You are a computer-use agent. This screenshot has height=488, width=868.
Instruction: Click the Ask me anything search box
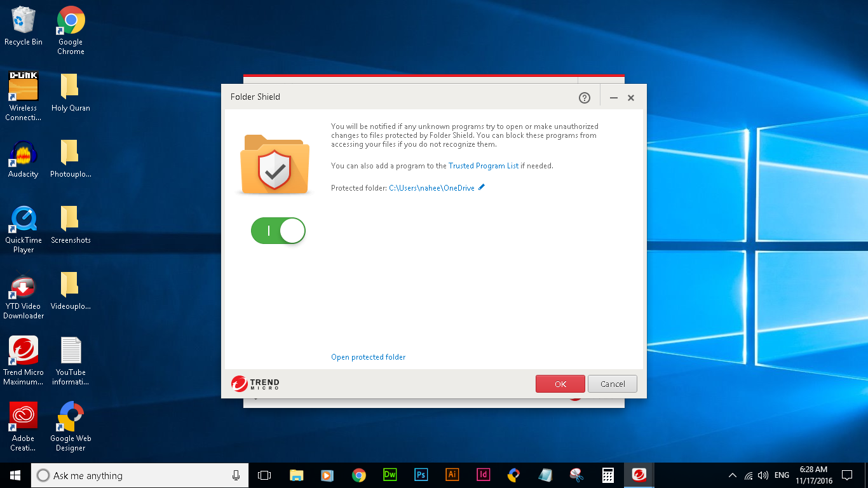coord(140,475)
